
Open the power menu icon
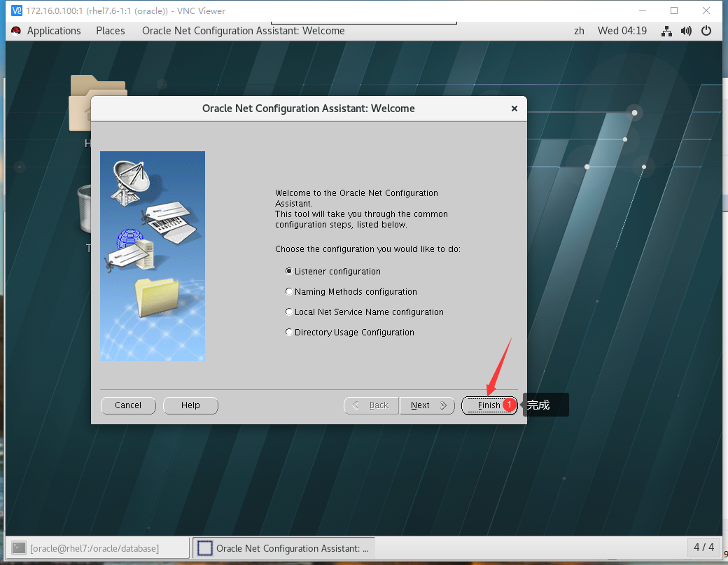click(706, 31)
